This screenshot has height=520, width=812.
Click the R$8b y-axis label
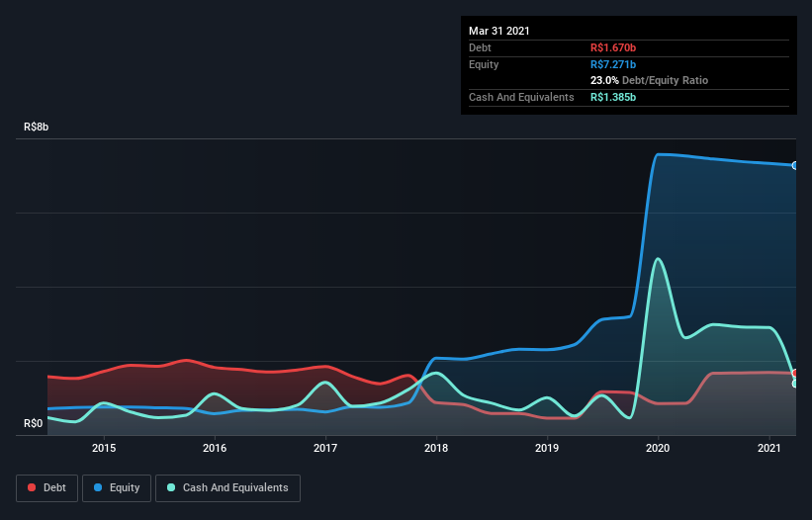click(x=37, y=127)
